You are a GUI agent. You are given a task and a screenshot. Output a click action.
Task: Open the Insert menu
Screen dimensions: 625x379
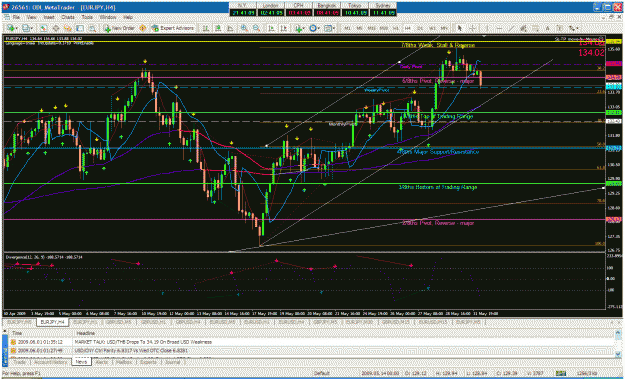[x=49, y=18]
